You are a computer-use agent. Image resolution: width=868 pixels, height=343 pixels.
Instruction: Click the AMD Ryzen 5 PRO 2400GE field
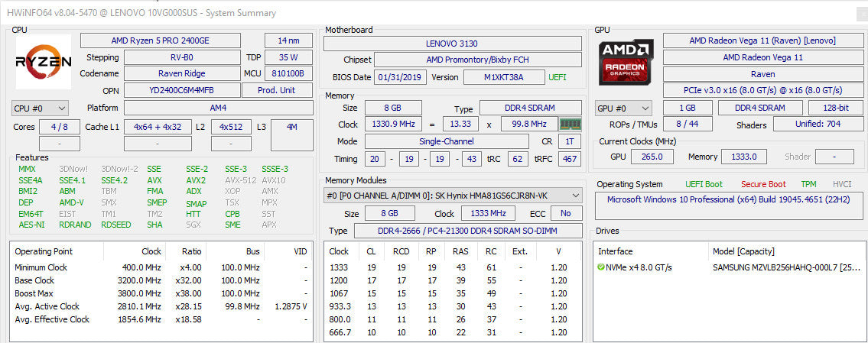tap(161, 40)
